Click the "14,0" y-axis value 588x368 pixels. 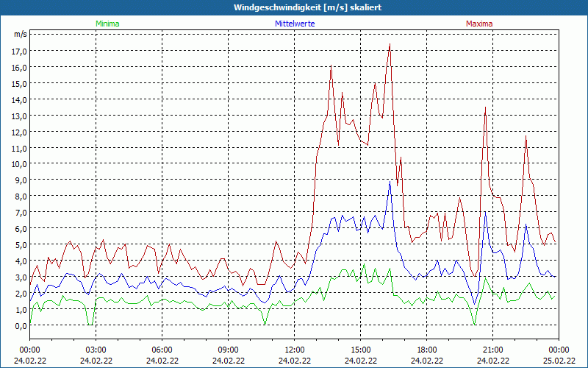(x=19, y=99)
